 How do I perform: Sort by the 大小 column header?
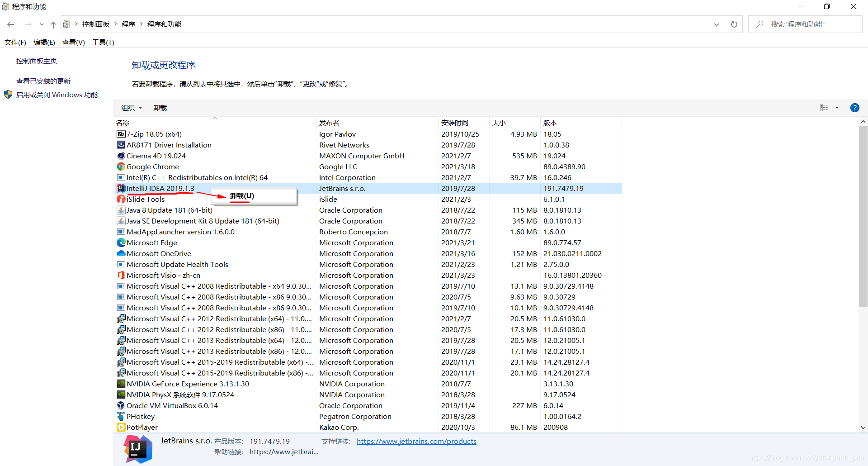pos(514,123)
